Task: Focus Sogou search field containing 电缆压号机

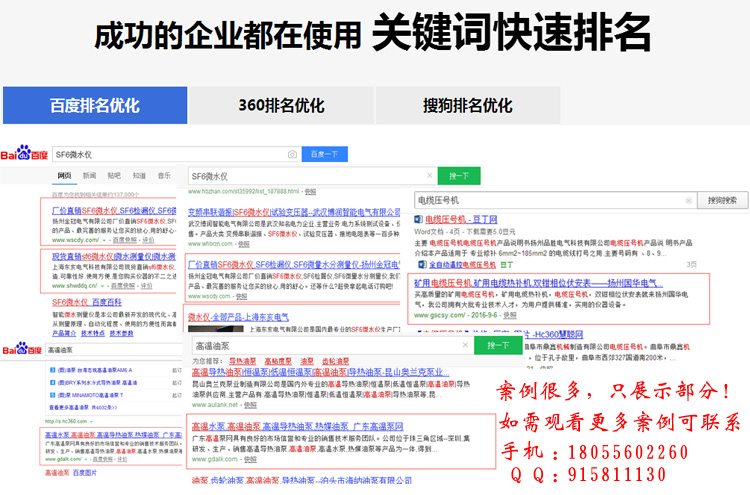Action: pyautogui.click(x=555, y=200)
